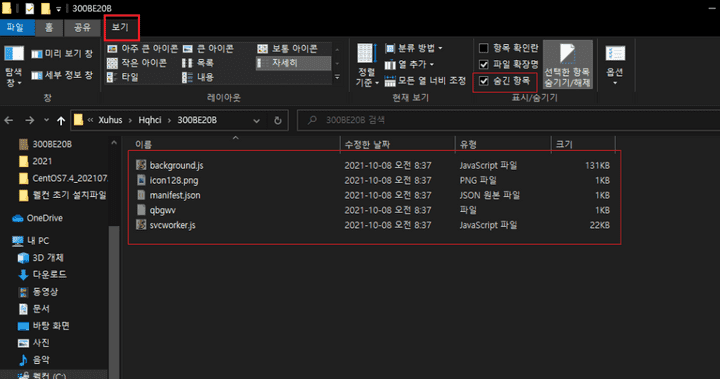Choose 보통 아이콘 layout
720x379 pixels.
[288, 49]
